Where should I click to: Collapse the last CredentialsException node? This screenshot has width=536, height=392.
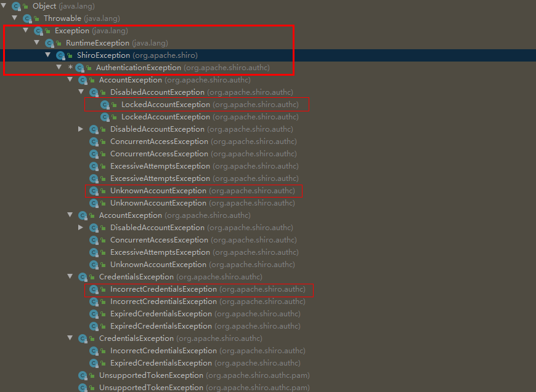[x=70, y=338]
